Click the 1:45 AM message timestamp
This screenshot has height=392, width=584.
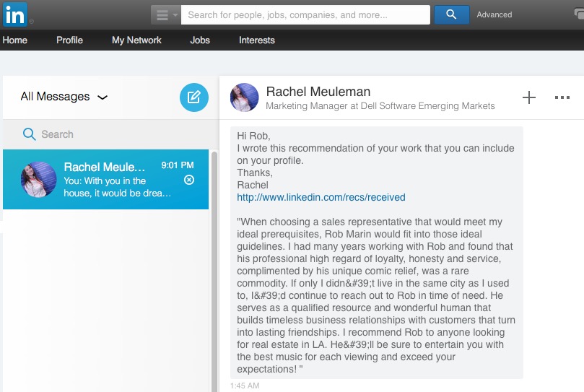pos(245,386)
